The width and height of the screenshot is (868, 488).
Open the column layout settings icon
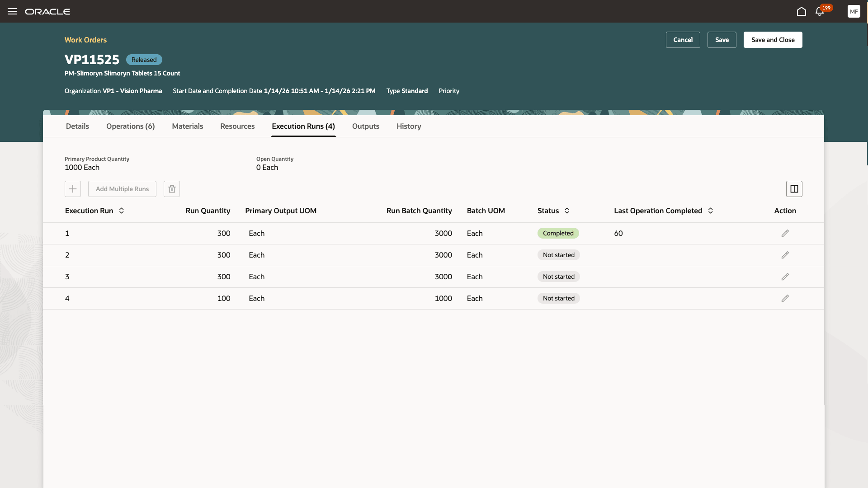[794, 189]
